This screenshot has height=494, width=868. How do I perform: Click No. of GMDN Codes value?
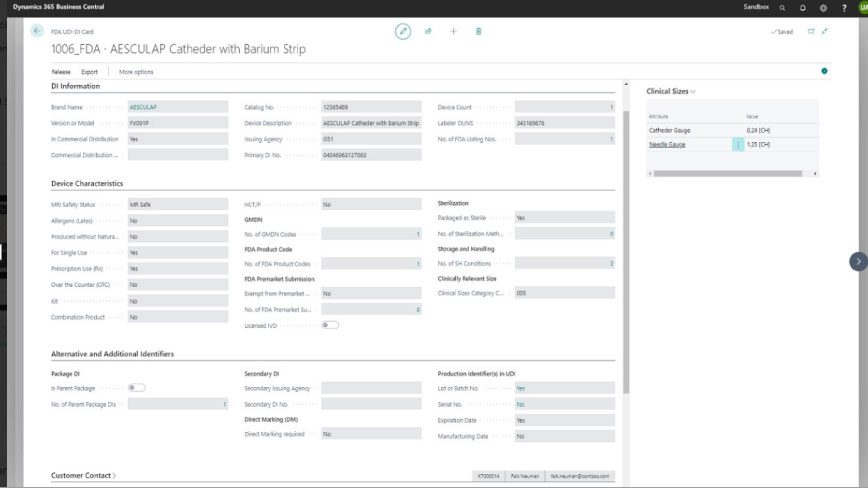click(x=371, y=234)
